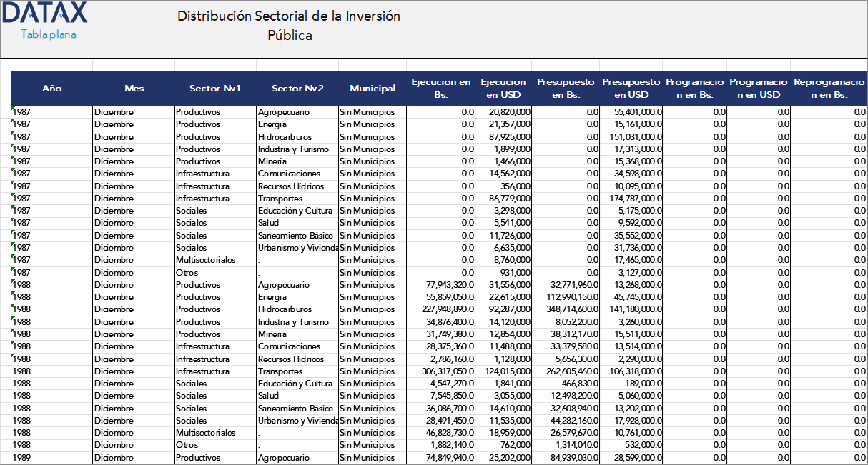Click the cell containing 1,899,000

click(504, 149)
